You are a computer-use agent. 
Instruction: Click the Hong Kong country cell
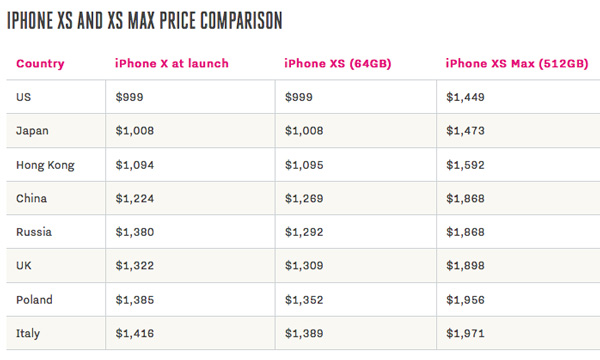(45, 165)
